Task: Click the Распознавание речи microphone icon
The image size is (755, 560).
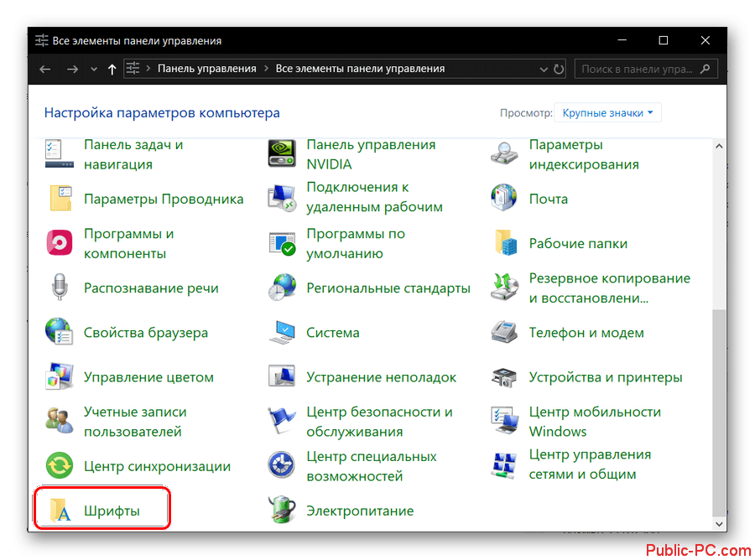Action: tap(60, 288)
